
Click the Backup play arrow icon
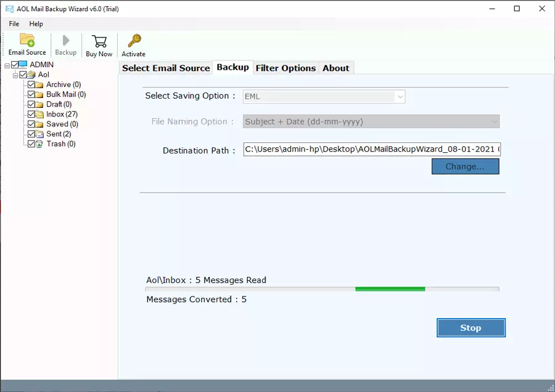click(x=66, y=40)
